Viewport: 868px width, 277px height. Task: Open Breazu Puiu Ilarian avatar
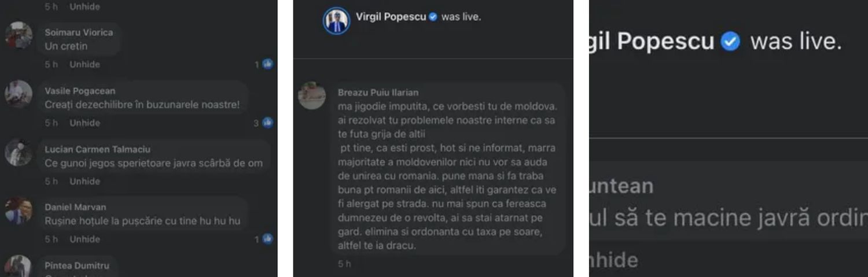312,95
